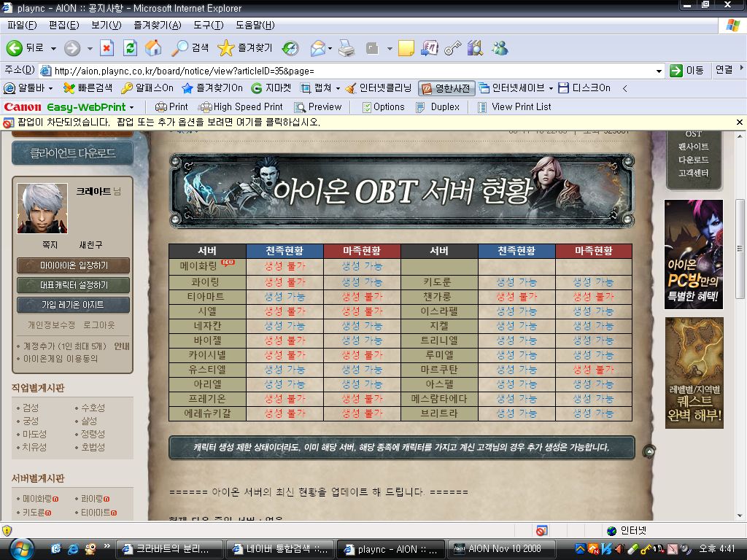Open the History clock icon
This screenshot has height=560, width=747.
click(x=290, y=48)
